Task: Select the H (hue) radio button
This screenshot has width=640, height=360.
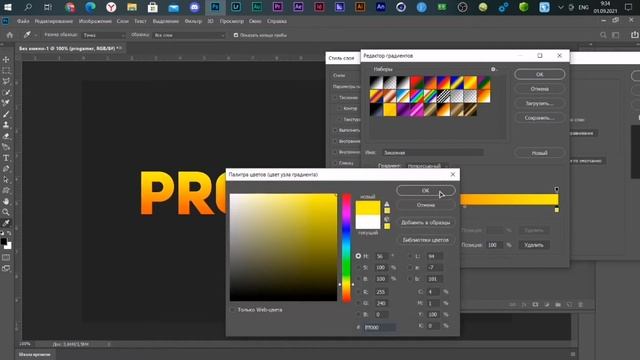Action: tap(358, 256)
